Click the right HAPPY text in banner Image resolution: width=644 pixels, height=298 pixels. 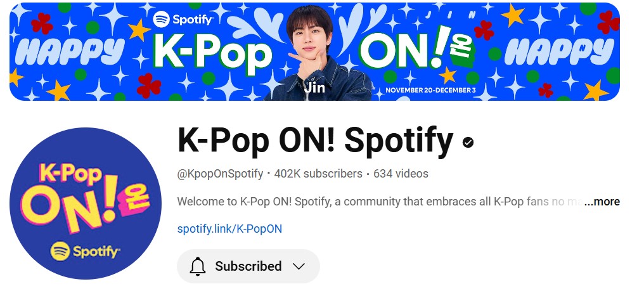(559, 51)
